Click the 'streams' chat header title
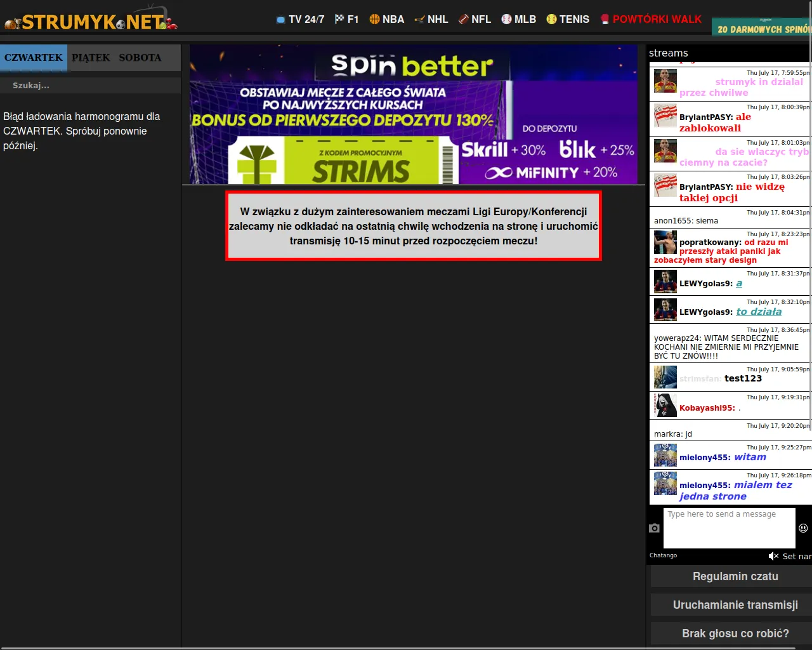The height and width of the screenshot is (650, 812). pyautogui.click(x=669, y=53)
